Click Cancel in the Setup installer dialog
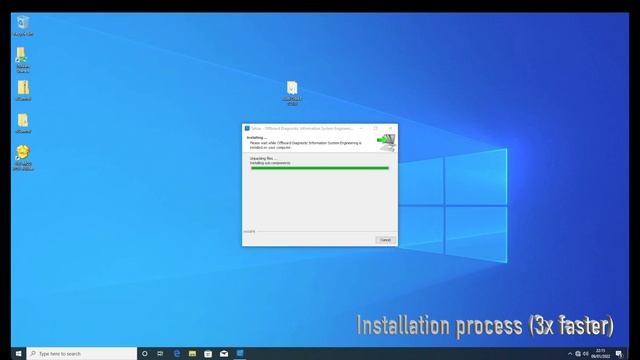640x360 pixels. 385,240
